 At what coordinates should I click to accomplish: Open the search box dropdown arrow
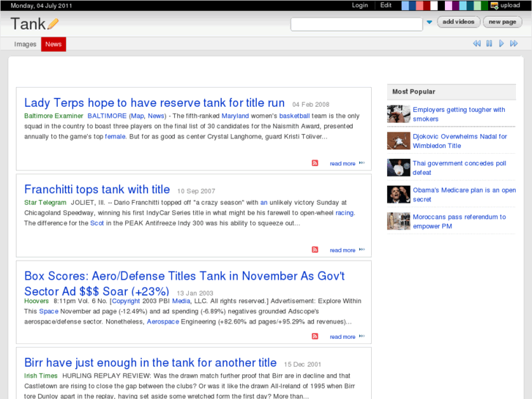(430, 23)
